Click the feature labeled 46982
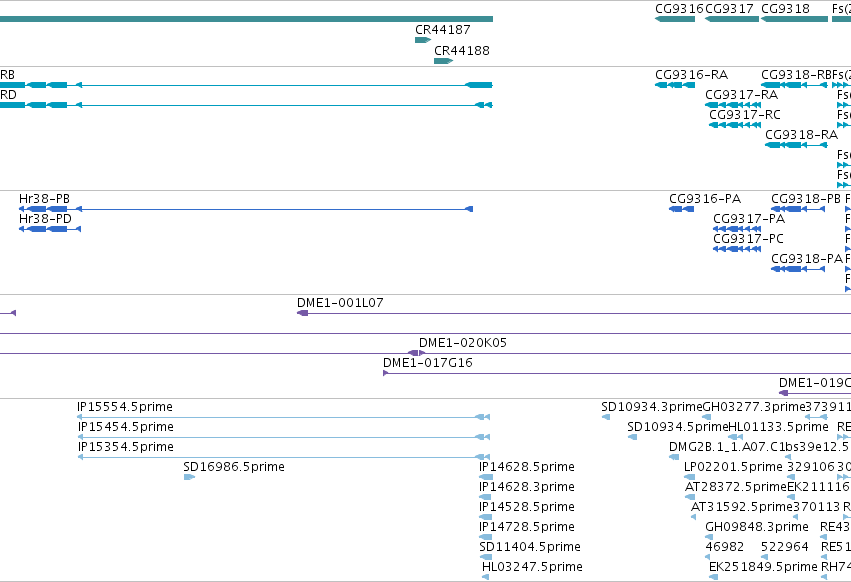Image resolution: width=851 pixels, height=582 pixels. 725,547
